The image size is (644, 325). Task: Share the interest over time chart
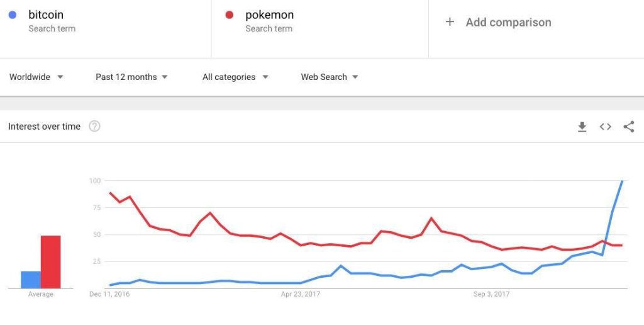[628, 127]
